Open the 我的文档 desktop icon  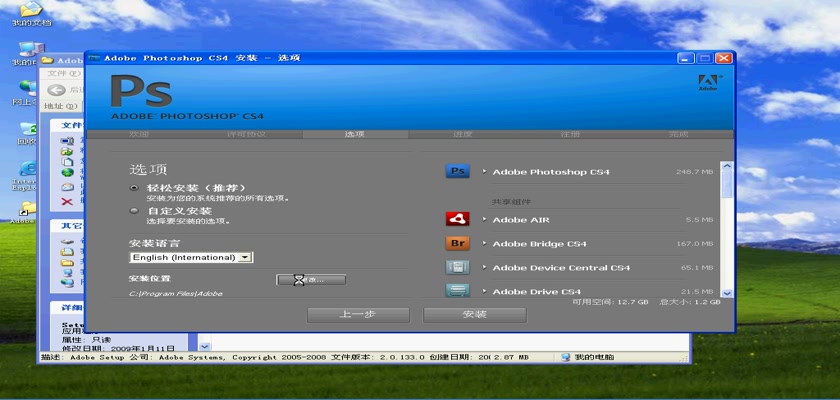(x=31, y=13)
